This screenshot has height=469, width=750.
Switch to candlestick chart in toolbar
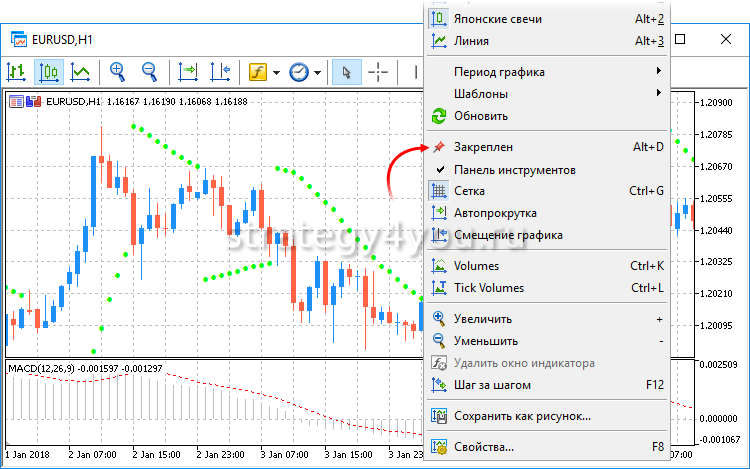pos(48,72)
